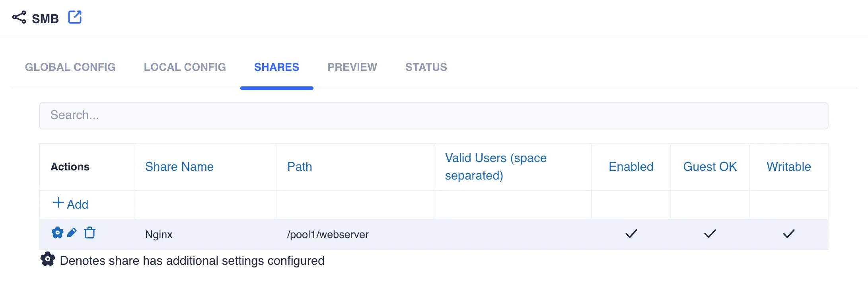Image resolution: width=868 pixels, height=293 pixels.
Task: Toggle Writable checkmark for Nginx share
Action: (x=788, y=234)
